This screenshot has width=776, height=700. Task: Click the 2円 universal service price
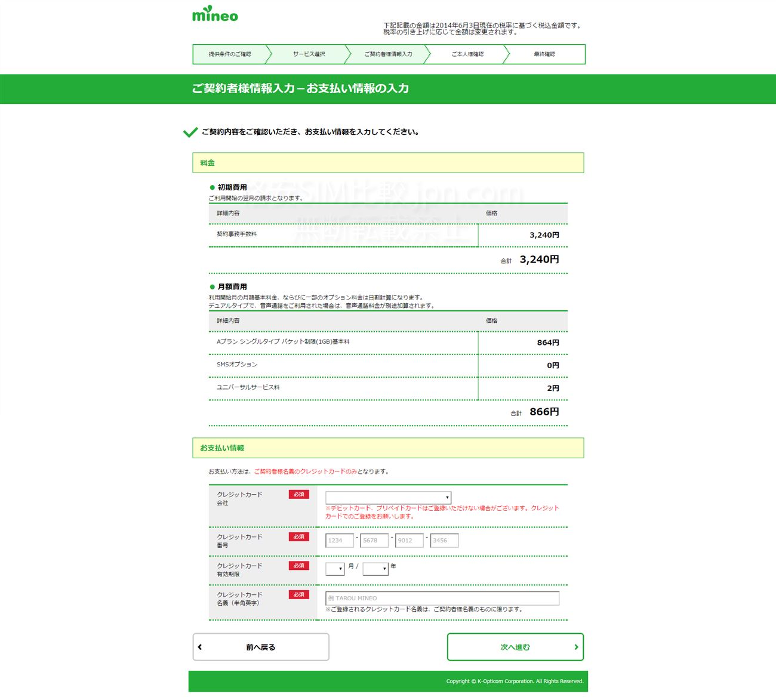(x=553, y=388)
